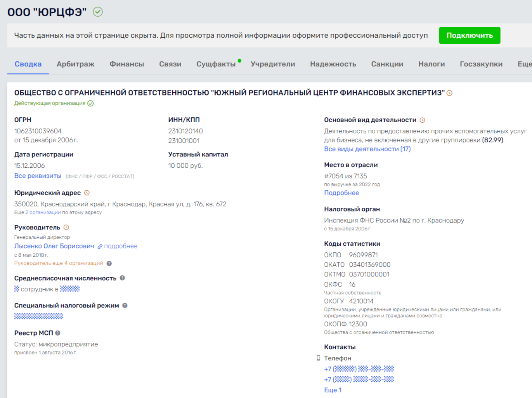This screenshot has width=532, height=398.
Task: Select industry rank #7054 из 7135
Action: tap(346, 176)
